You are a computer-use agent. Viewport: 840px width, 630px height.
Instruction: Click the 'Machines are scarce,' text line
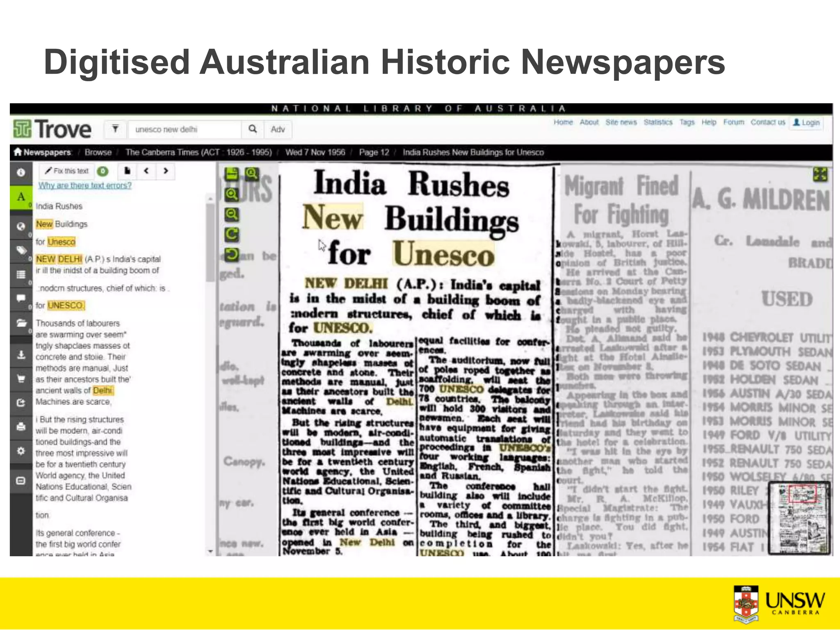73,402
